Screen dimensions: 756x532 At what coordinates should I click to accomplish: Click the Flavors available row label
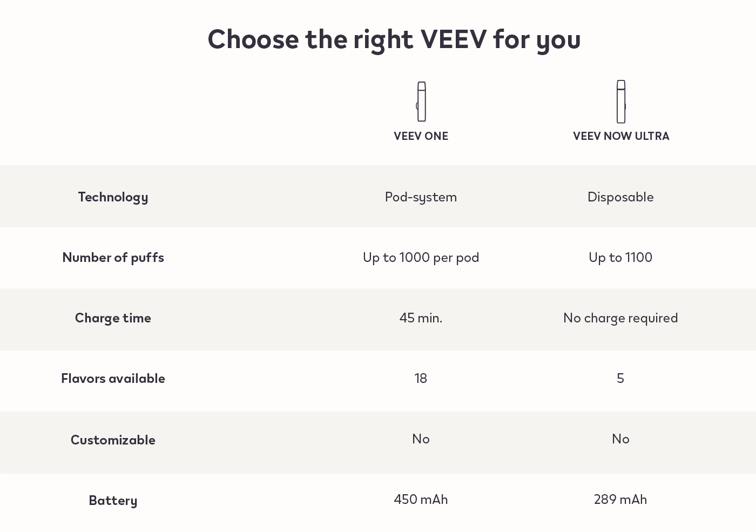pyautogui.click(x=113, y=379)
